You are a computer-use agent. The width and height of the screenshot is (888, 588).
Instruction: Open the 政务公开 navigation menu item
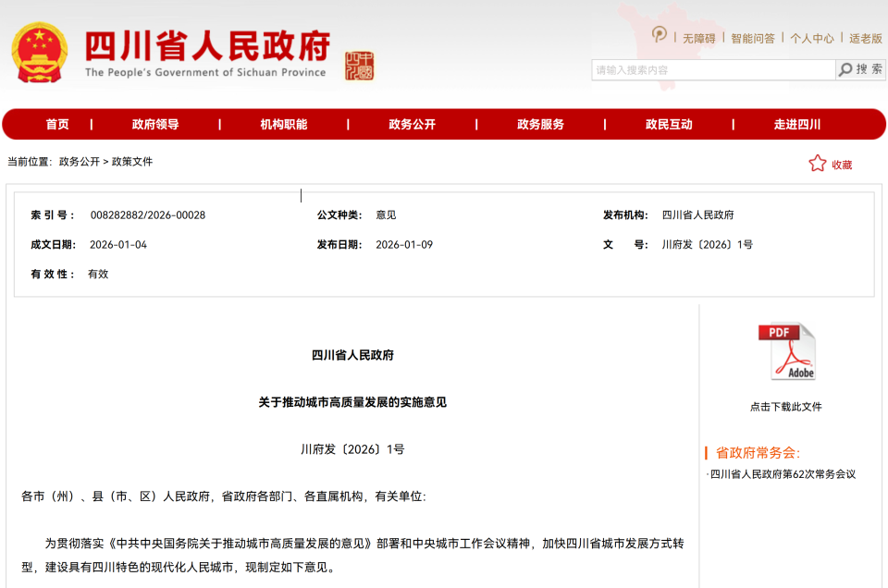tap(413, 124)
